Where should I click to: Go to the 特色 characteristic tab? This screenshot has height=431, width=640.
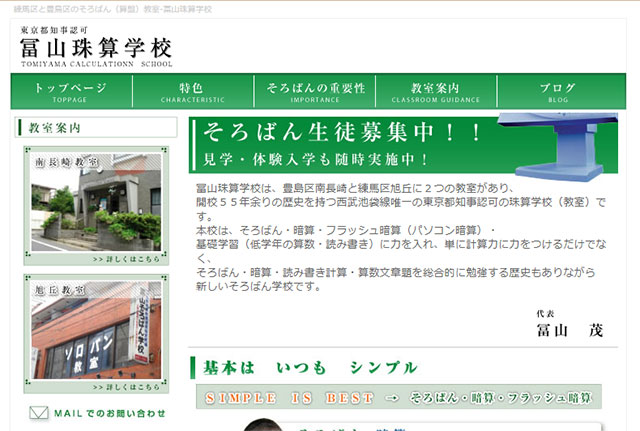[192, 91]
